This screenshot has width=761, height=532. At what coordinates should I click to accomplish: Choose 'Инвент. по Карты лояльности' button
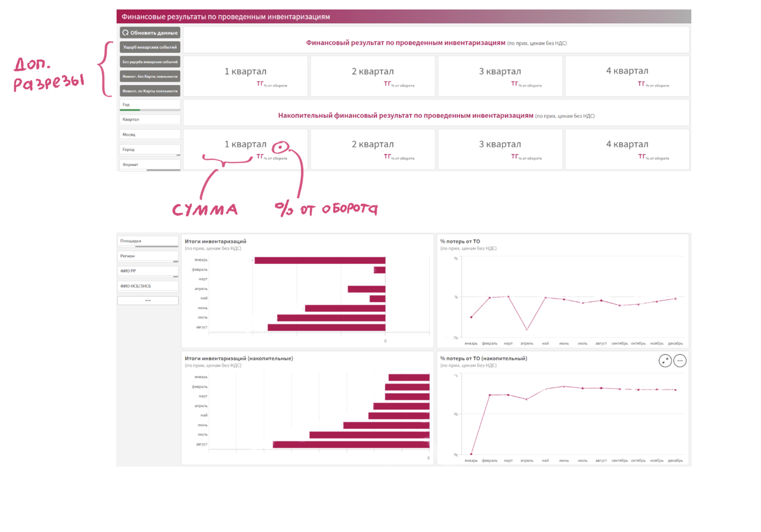(150, 91)
